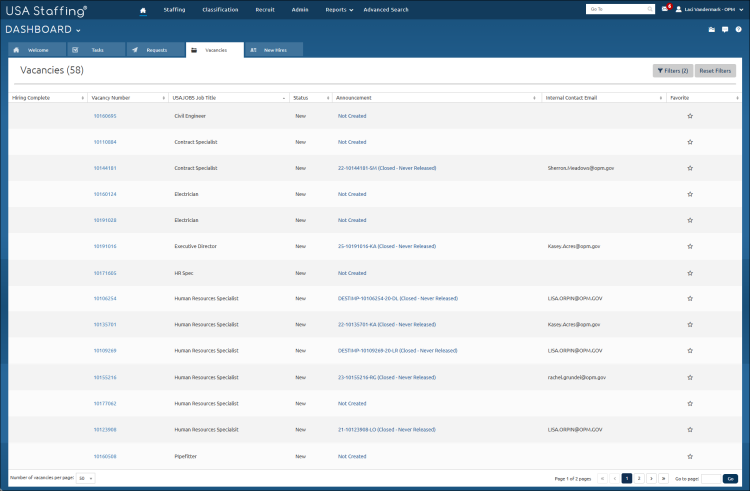The image size is (750, 491).
Task: Open the Admin menu
Action: click(300, 10)
